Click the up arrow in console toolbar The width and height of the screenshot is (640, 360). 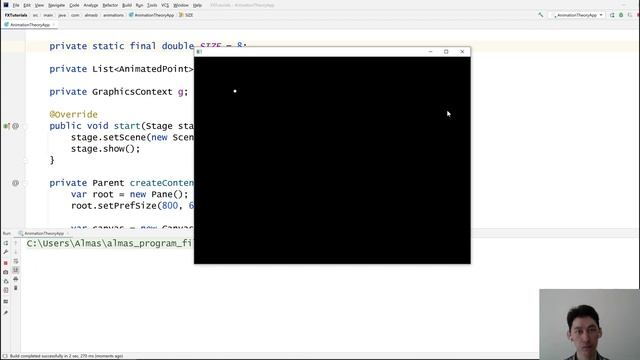pos(16,243)
